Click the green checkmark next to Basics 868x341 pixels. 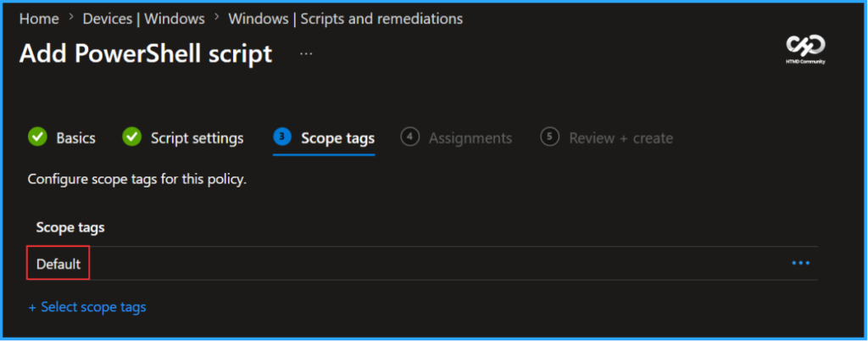[37, 137]
